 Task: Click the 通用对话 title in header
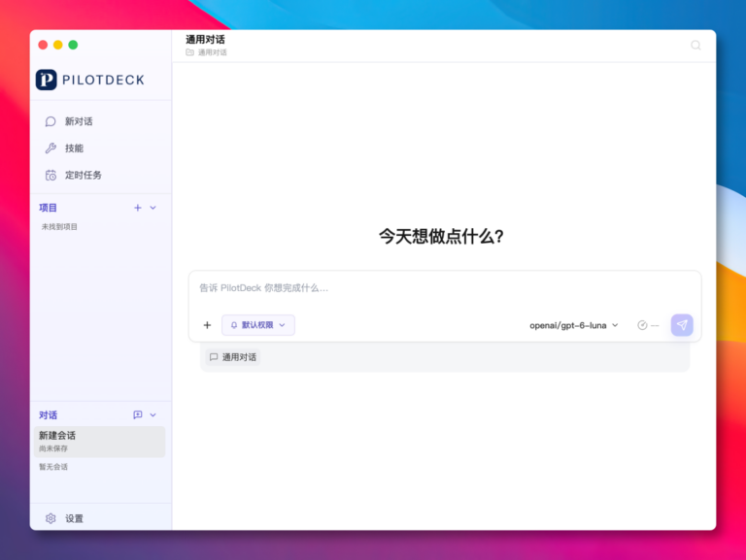click(205, 40)
